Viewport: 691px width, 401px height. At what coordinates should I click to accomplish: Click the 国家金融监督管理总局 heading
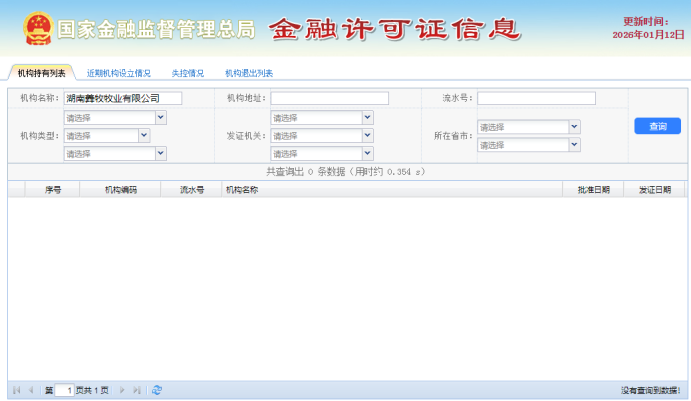tap(156, 30)
